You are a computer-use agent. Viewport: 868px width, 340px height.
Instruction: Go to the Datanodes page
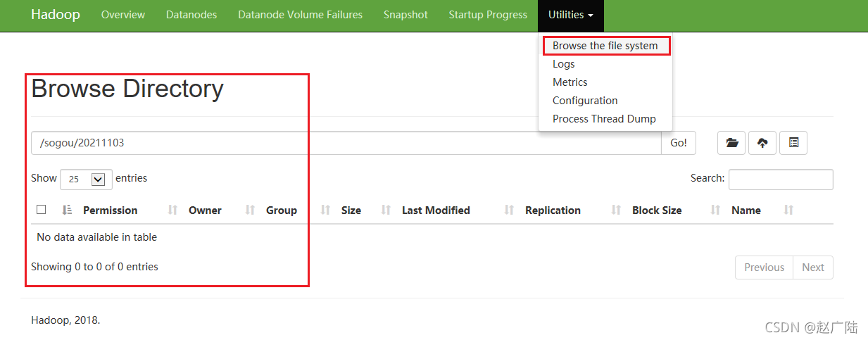coord(191,15)
